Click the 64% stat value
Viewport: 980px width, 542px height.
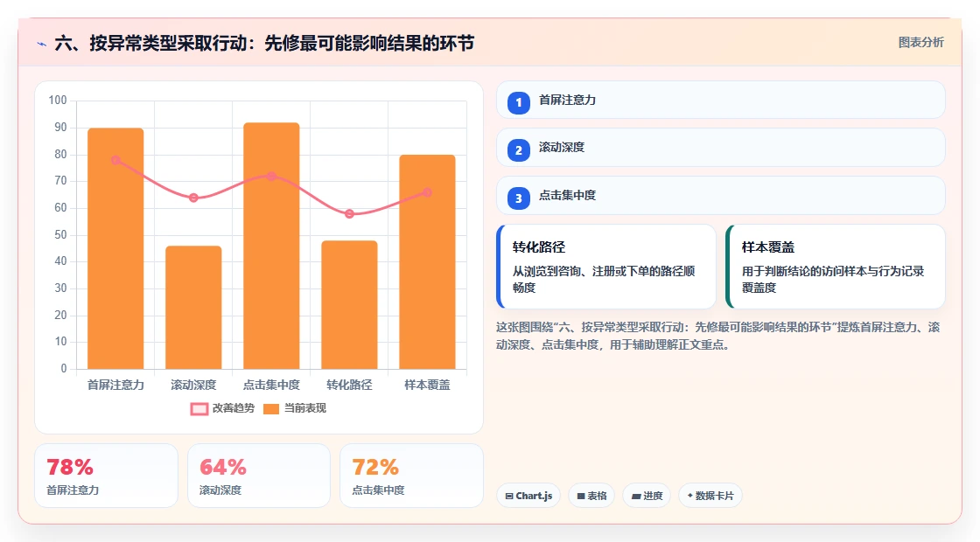(223, 467)
